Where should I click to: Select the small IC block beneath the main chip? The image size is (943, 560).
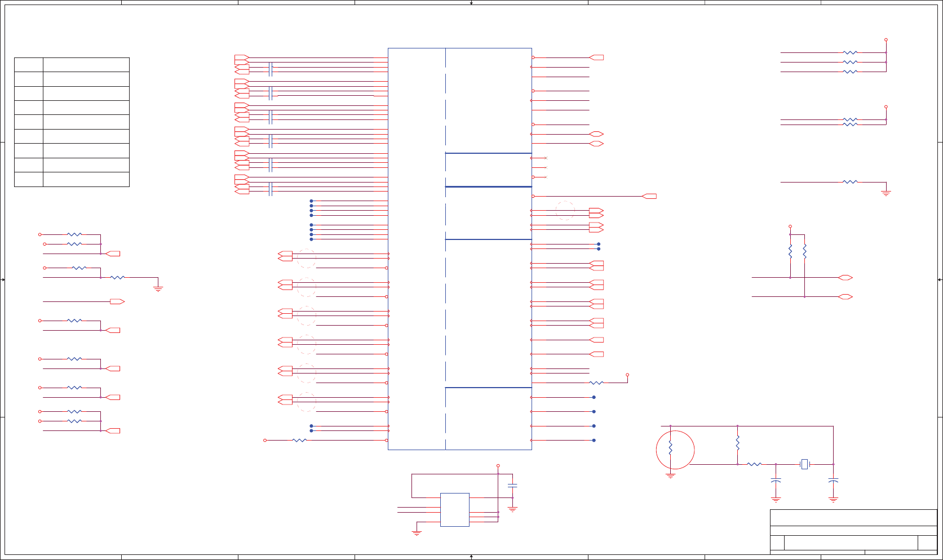pos(454,510)
